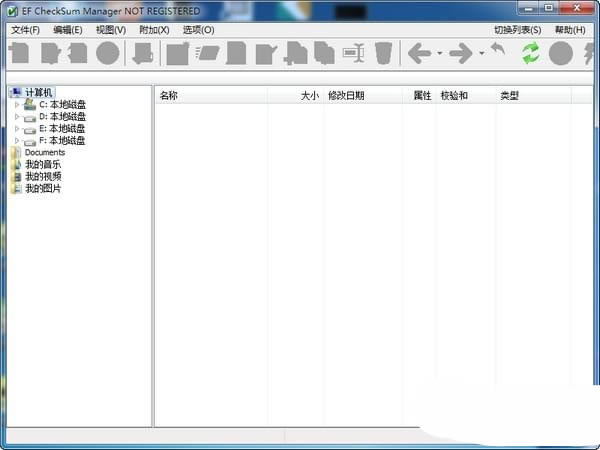Select 我的图片 in the tree

[43, 189]
